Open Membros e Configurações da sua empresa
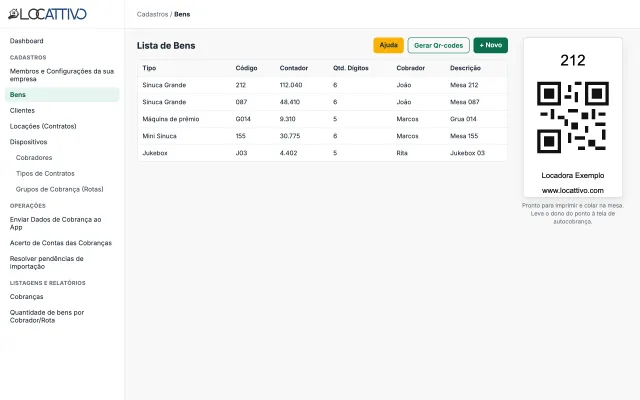This screenshot has width=640, height=400. [62, 75]
